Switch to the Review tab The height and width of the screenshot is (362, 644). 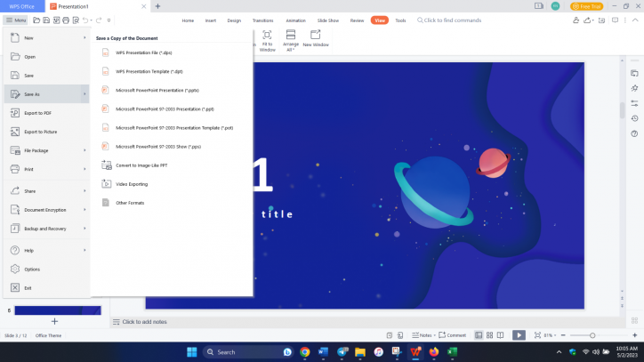click(357, 20)
